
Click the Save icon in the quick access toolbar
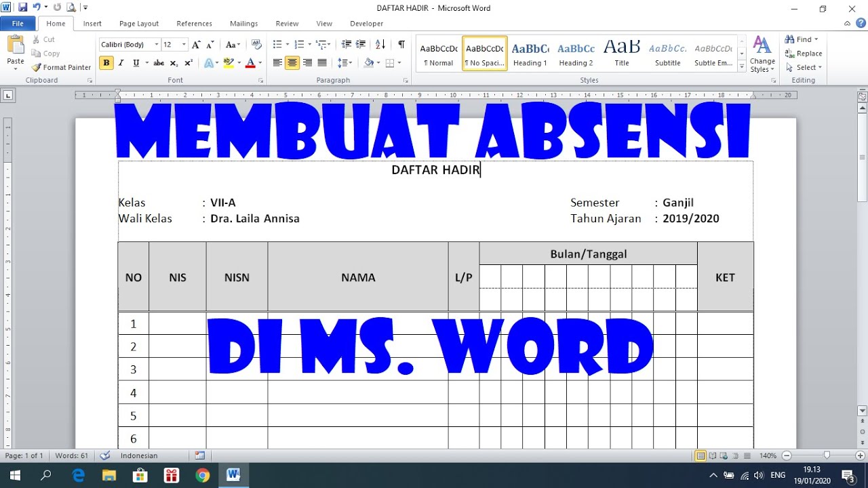pyautogui.click(x=22, y=7)
